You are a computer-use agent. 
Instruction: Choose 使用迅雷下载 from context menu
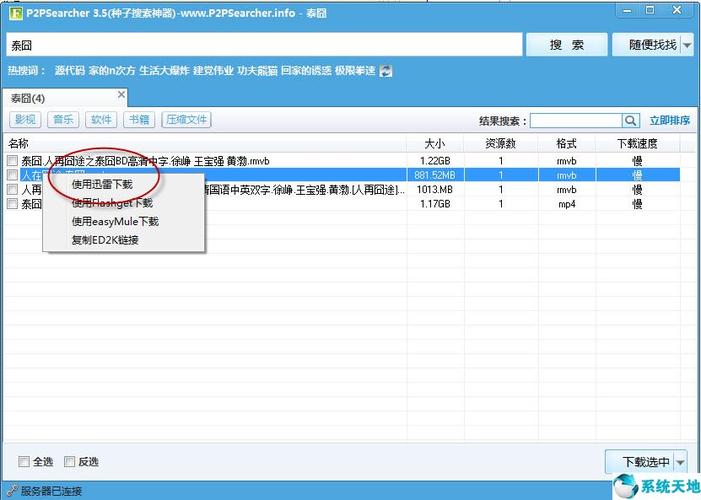[x=101, y=184]
